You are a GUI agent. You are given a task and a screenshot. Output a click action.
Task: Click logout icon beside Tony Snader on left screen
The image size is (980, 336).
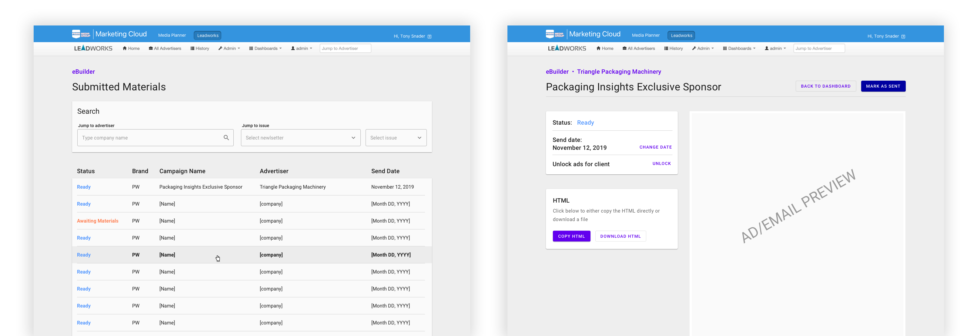430,36
